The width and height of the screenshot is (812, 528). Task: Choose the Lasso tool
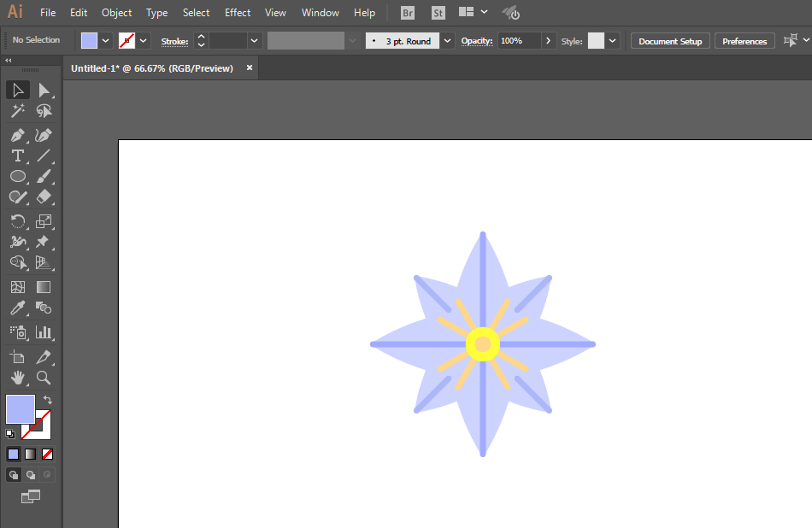point(44,111)
